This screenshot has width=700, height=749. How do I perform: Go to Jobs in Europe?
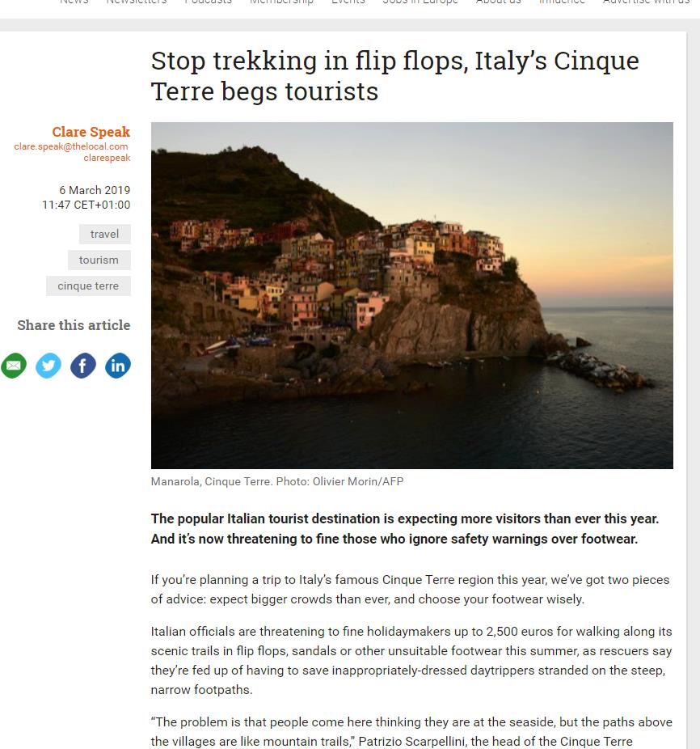pyautogui.click(x=420, y=2)
